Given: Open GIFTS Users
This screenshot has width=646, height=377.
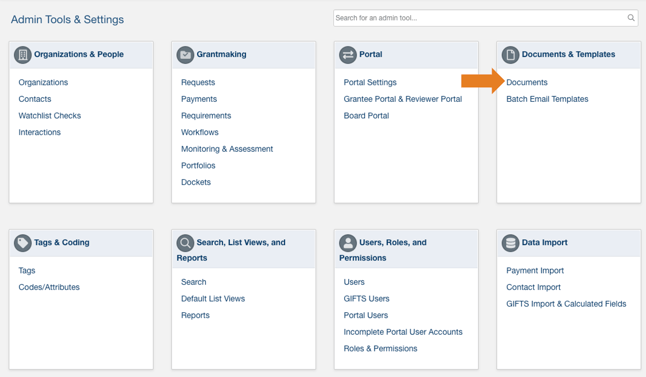Looking at the screenshot, I should click(367, 299).
